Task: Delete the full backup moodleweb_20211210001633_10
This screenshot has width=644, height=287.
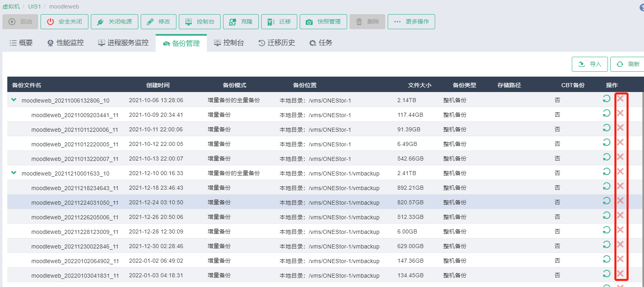Action: [620, 171]
